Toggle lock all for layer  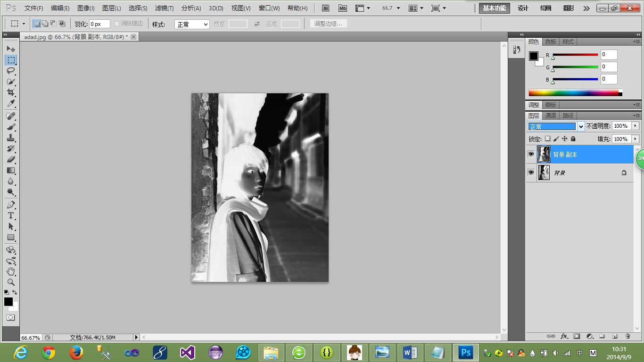coord(573,139)
